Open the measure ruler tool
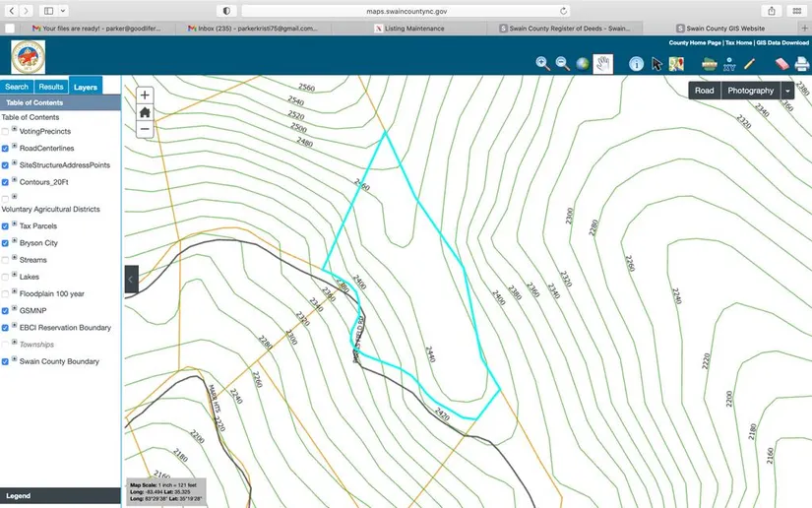The image size is (812, 508). pos(709,64)
